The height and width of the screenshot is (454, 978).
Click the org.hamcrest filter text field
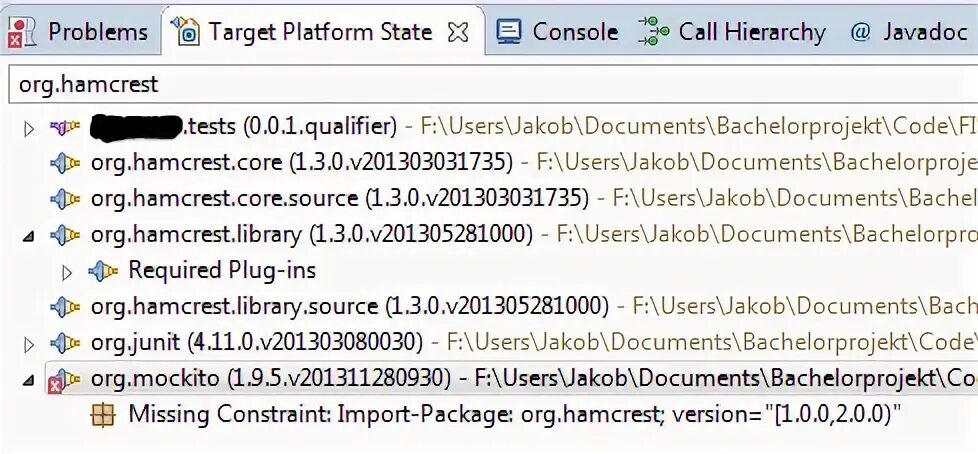click(493, 84)
